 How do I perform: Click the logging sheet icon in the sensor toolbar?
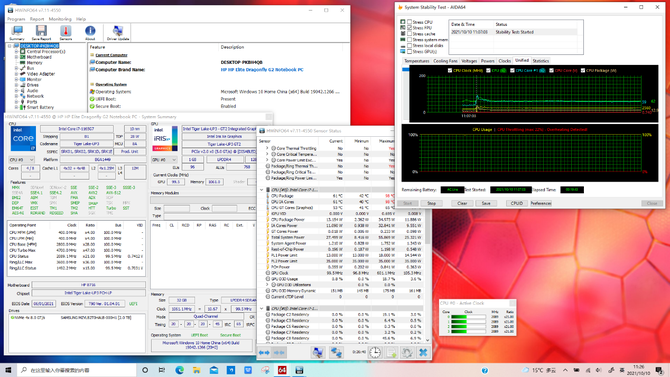(391, 352)
